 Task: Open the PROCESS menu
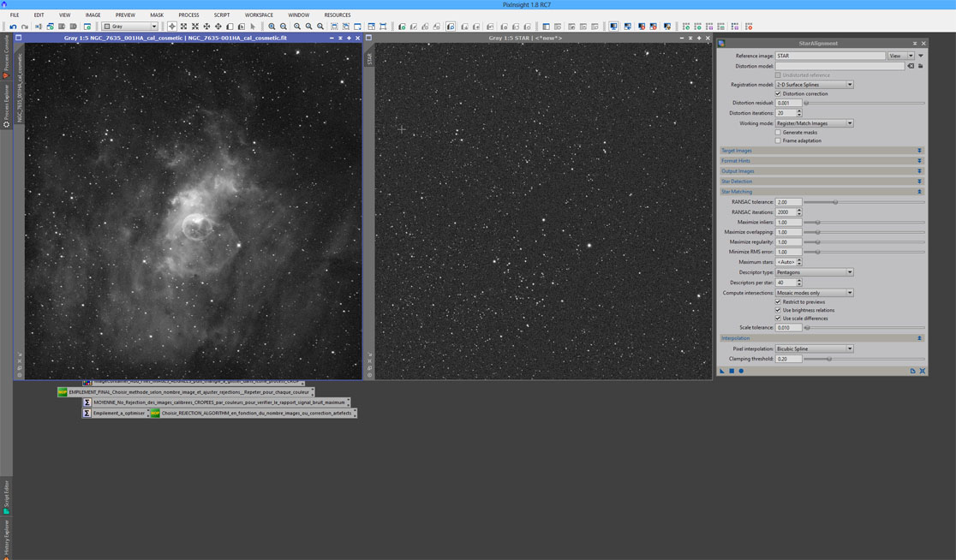[x=188, y=15]
